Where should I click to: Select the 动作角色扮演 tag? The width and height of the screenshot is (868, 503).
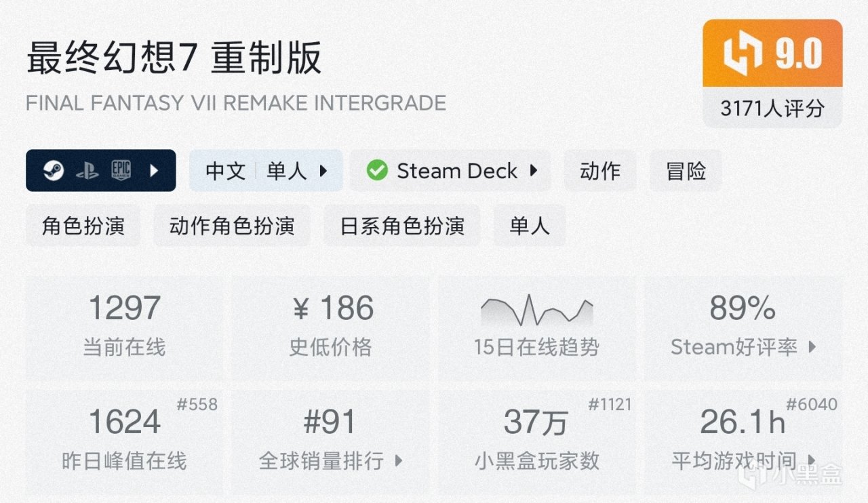[x=232, y=226]
